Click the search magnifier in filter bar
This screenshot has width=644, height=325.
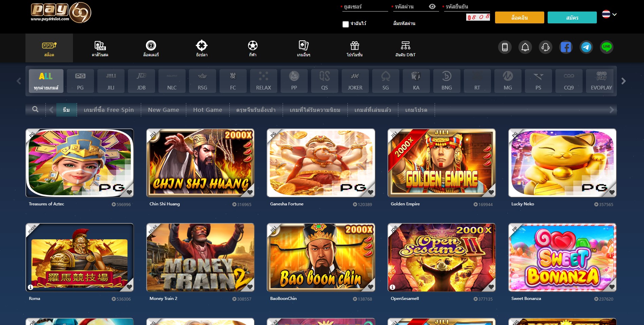(x=35, y=109)
